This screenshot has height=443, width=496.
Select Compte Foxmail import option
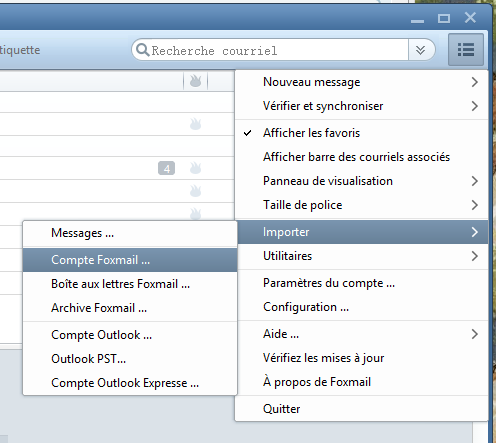pos(130,260)
